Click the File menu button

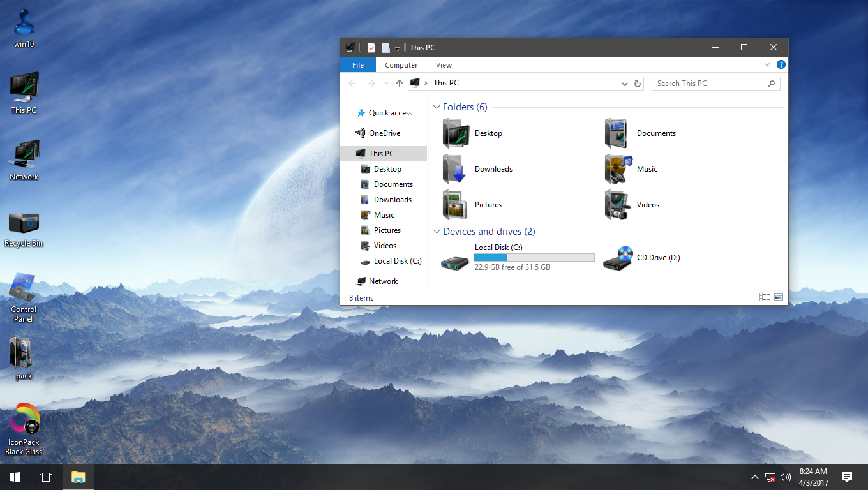358,65
